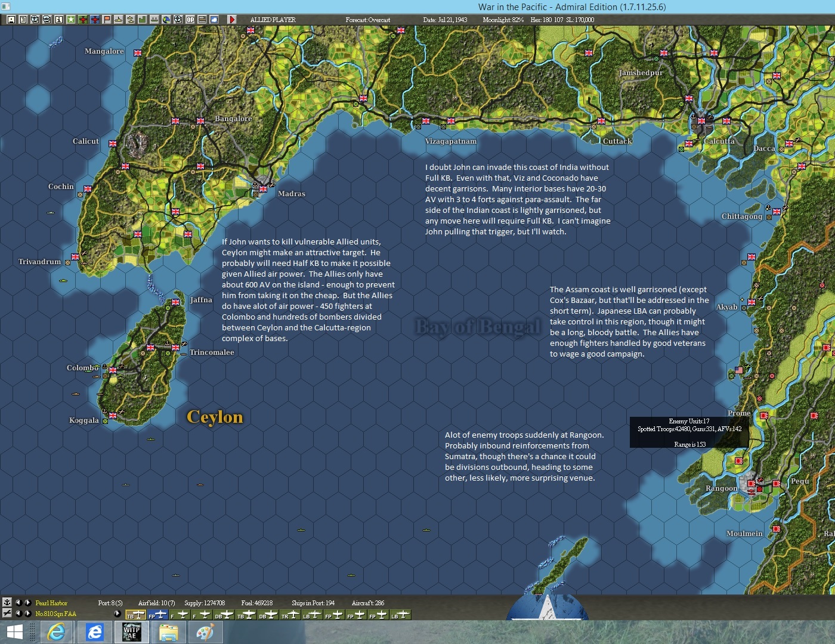Click the OP toolbar button
This screenshot has width=835, height=644.
pos(190,20)
